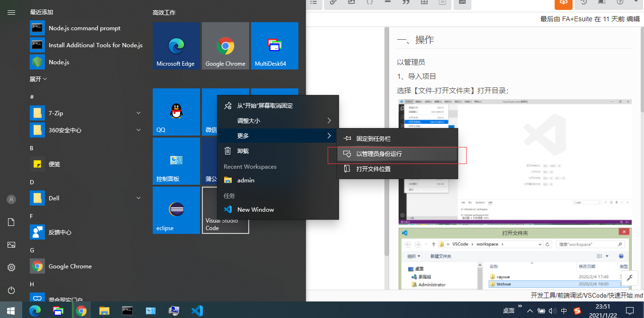The width and height of the screenshot is (644, 318).
Task: Click the orange cloud upload button in editor
Action: tap(564, 3)
